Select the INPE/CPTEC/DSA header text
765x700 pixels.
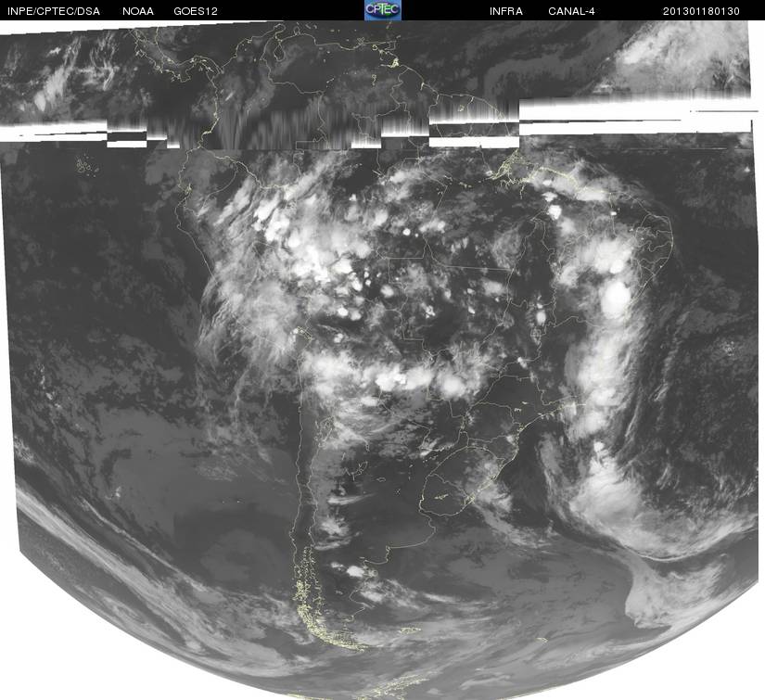click(54, 11)
